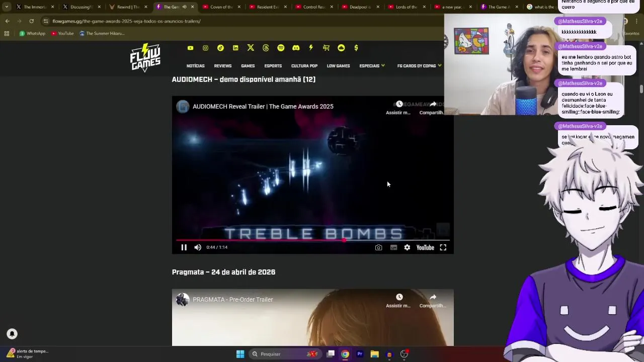Open PRAGMATA Pre-Order Trailer title link
Viewport: 644px width, 362px height.
233,300
